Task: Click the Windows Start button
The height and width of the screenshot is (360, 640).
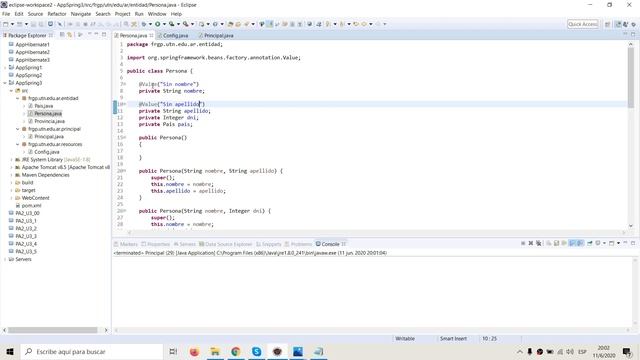Action: tap(10, 351)
